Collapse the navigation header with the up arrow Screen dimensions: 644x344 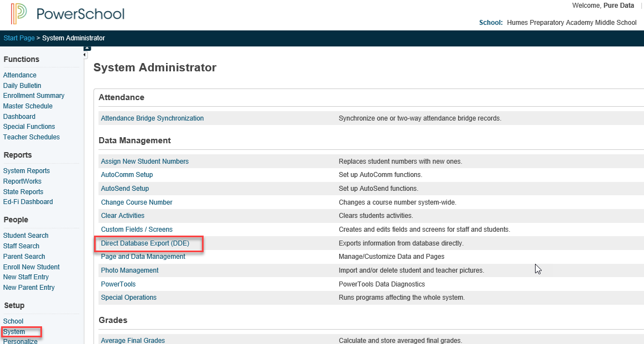(86, 48)
